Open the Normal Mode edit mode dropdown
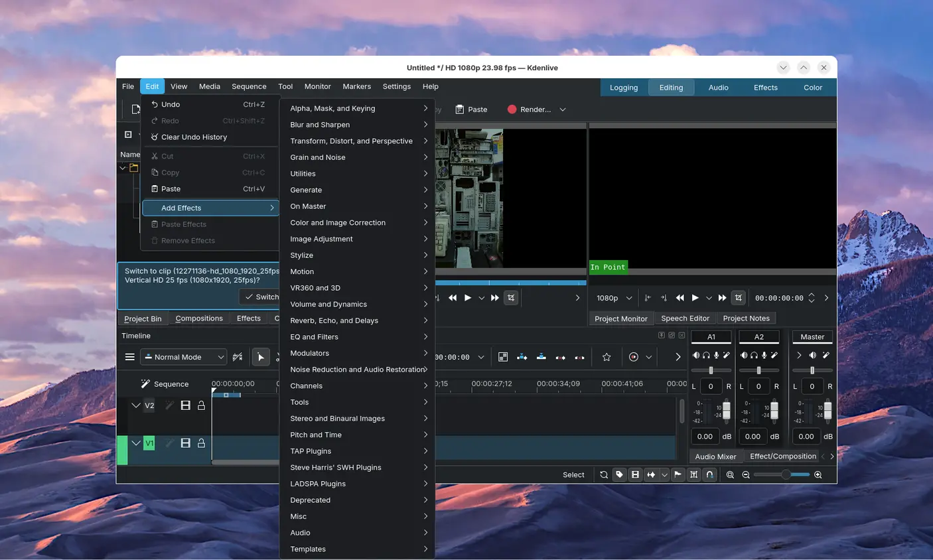933x560 pixels. 183,357
